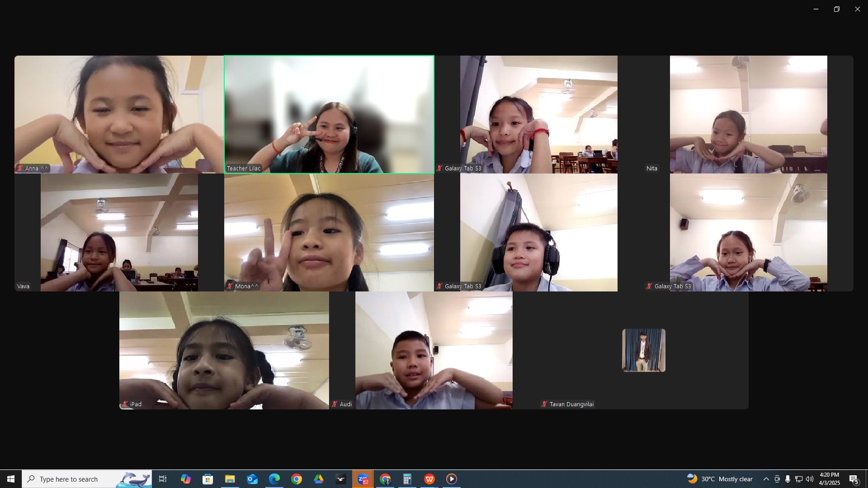Open the weather widget showing 30°C Mostly clear
This screenshot has height=488, width=868.
click(720, 479)
